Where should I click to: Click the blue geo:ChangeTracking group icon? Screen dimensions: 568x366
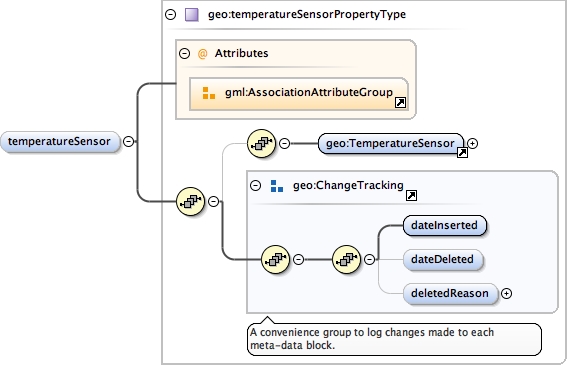pos(277,186)
